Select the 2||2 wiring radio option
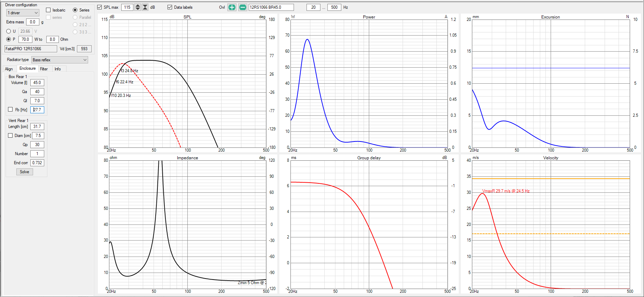This screenshot has width=644, height=297. point(75,25)
